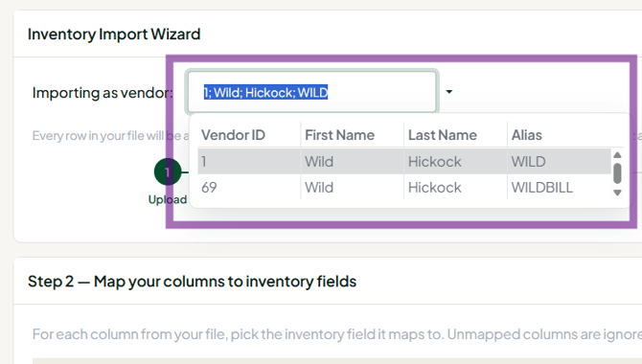The image size is (642, 364).
Task: Click the vendor list scroll up arrow
Action: 617,155
